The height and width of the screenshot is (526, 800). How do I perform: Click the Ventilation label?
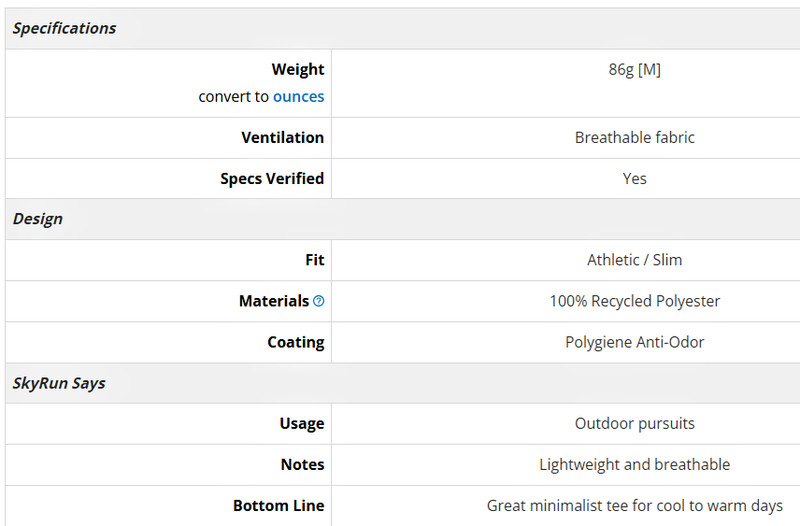(x=283, y=137)
